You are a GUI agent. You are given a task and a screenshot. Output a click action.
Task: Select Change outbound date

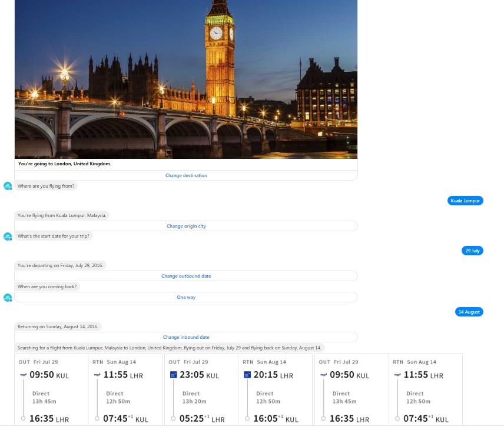click(x=186, y=276)
